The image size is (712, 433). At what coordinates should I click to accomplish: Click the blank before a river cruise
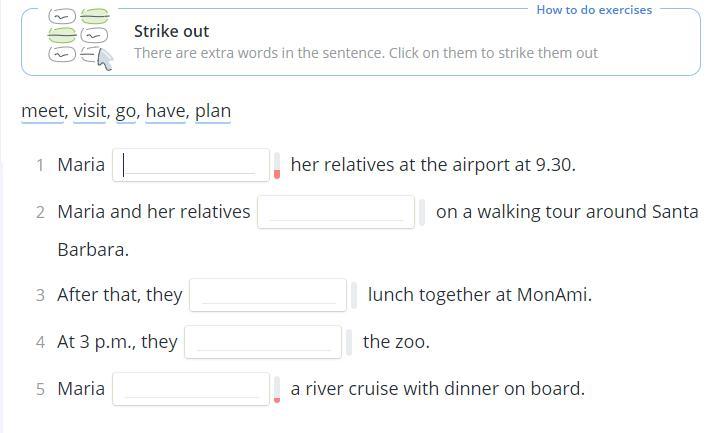coord(191,389)
